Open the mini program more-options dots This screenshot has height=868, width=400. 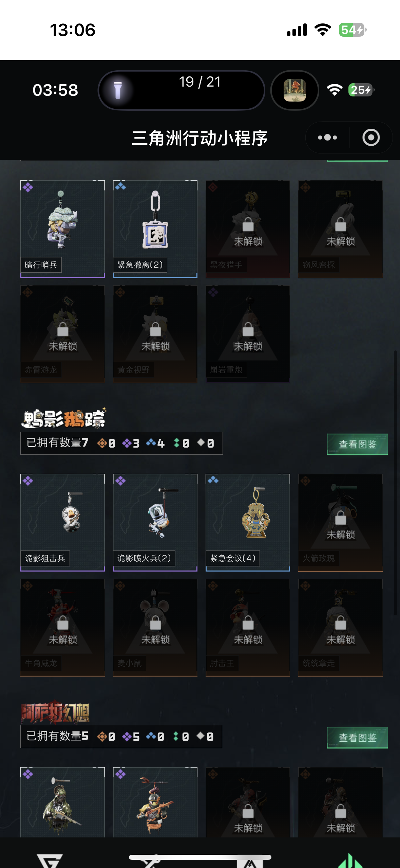327,138
